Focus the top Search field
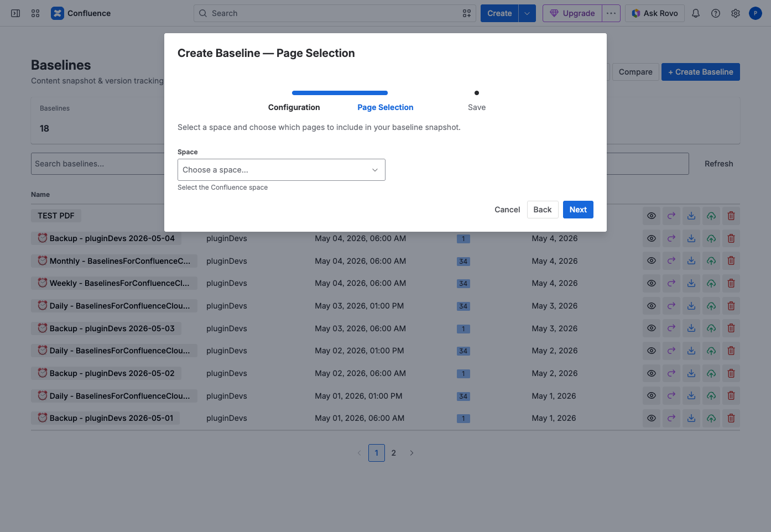The height and width of the screenshot is (532, 771). point(335,13)
